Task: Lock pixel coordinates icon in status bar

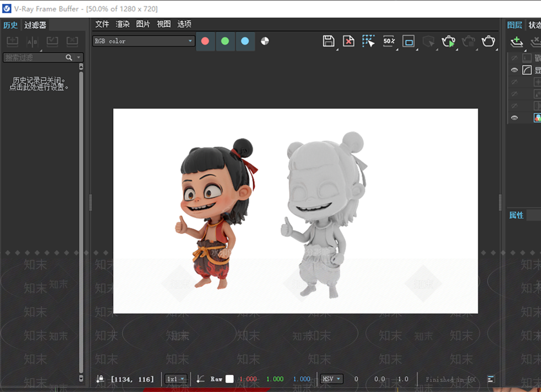Action: click(x=100, y=379)
